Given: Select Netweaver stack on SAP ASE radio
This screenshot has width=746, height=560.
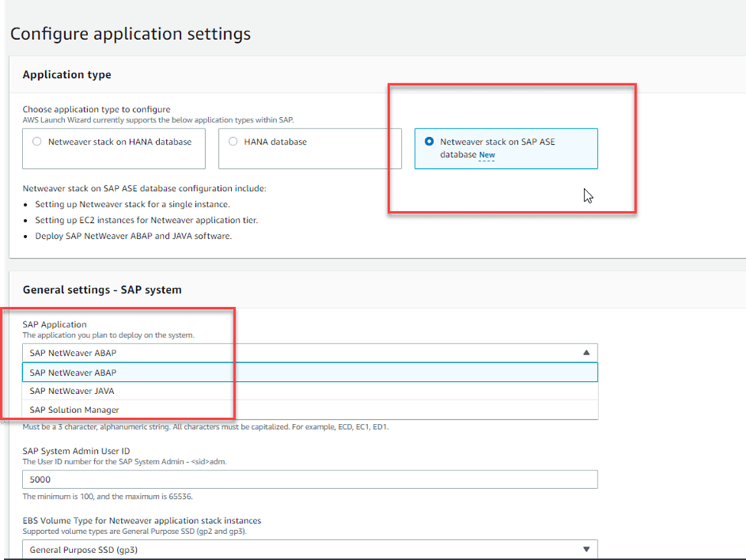Looking at the screenshot, I should click(x=429, y=142).
